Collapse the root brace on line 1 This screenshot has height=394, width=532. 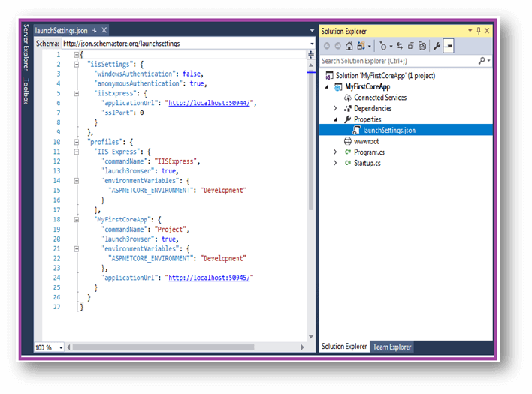coord(77,54)
